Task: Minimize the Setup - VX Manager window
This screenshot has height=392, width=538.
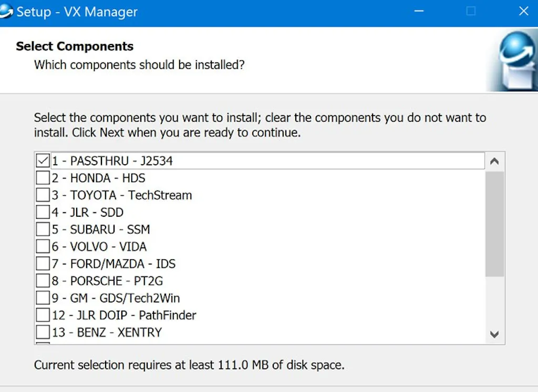Action: (419, 12)
